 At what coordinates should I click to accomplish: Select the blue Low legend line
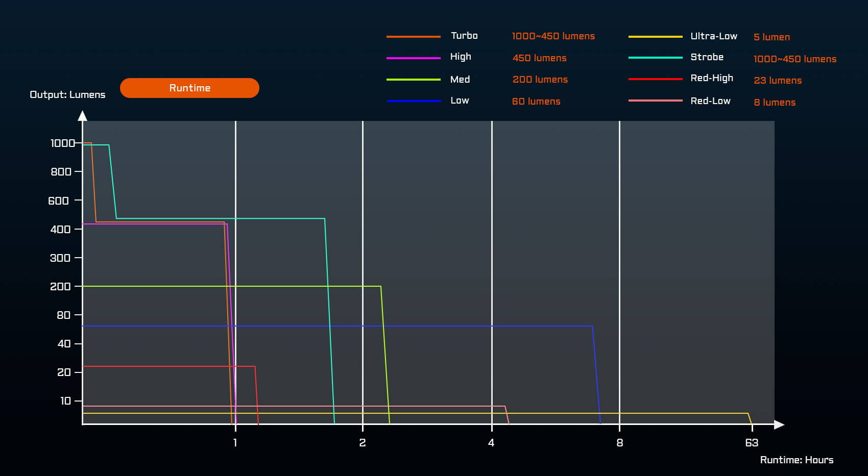point(413,101)
